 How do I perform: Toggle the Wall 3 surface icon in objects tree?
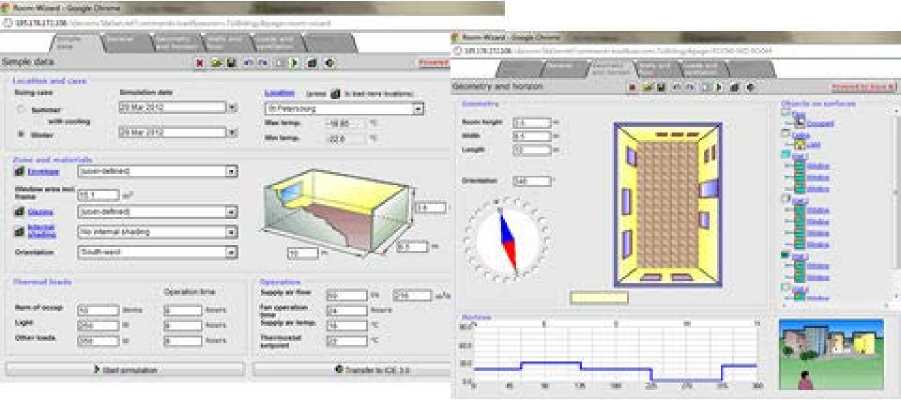point(786,255)
